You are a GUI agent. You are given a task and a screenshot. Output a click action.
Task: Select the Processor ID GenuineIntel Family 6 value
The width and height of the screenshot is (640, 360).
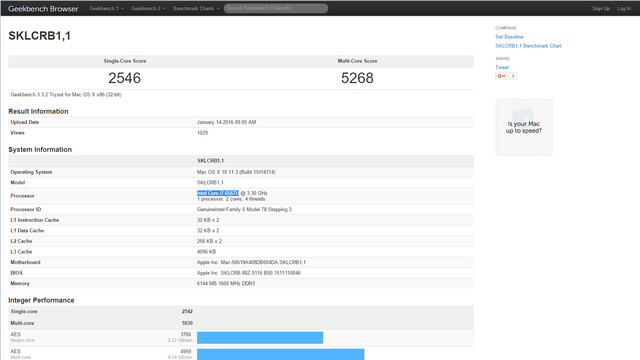pos(244,209)
